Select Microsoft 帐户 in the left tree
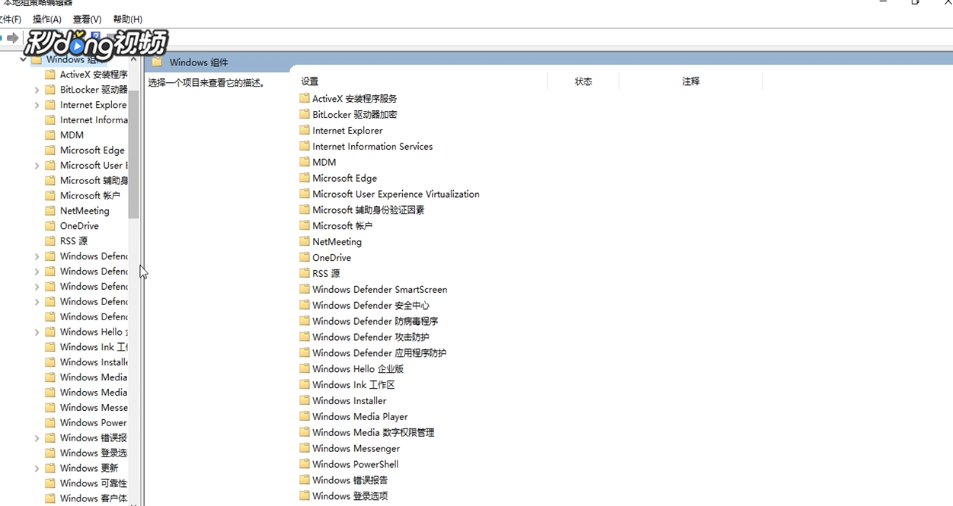The image size is (953, 506). [89, 196]
